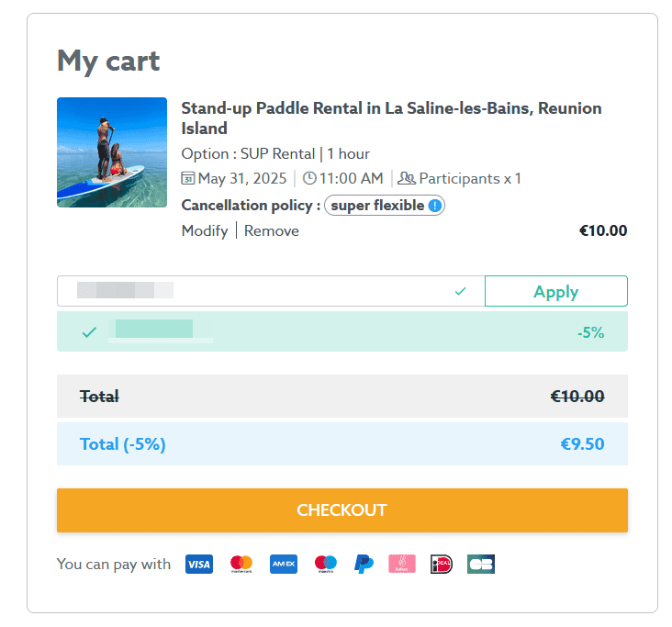Remove the paddle rental from cart
The width and height of the screenshot is (672, 627).
[272, 231]
